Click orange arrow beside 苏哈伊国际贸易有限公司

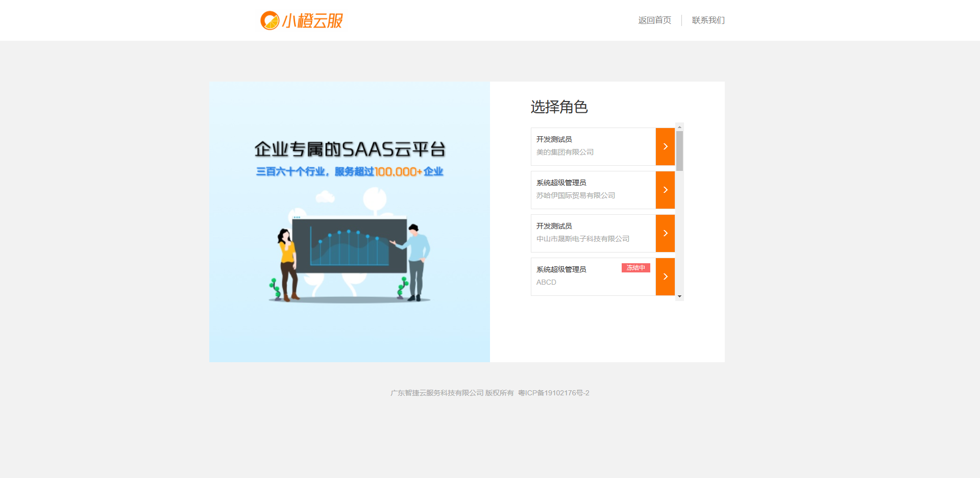click(x=665, y=190)
